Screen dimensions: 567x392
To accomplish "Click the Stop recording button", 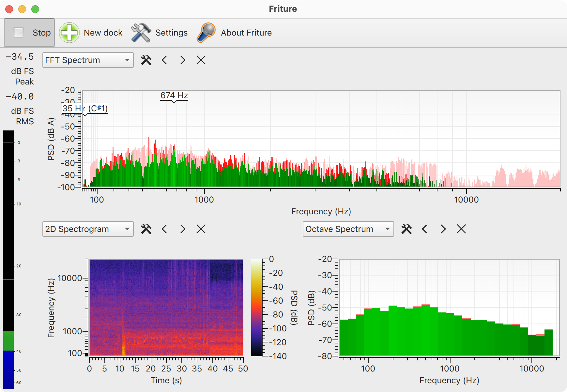I will point(29,33).
